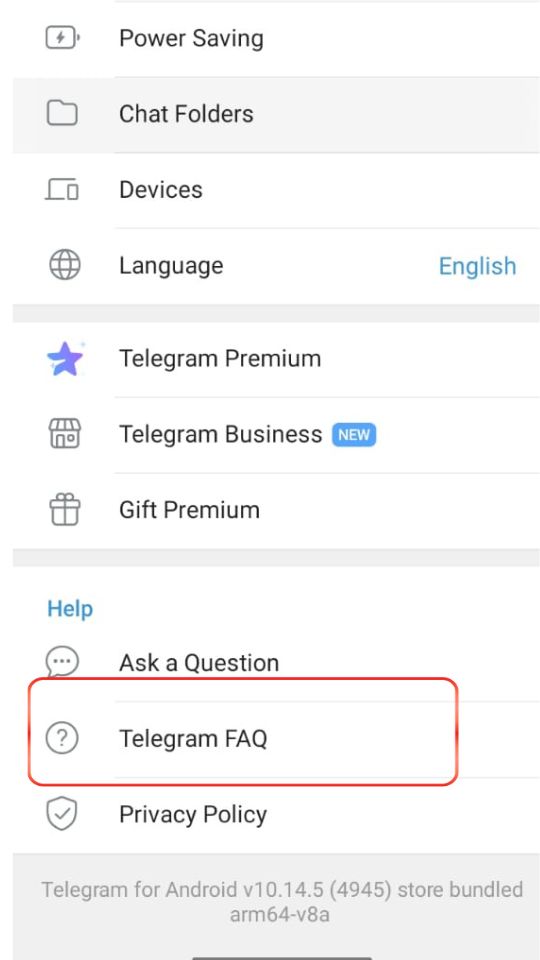
Task: Tap the Ask a Question chat bubble icon
Action: pyautogui.click(x=62, y=662)
